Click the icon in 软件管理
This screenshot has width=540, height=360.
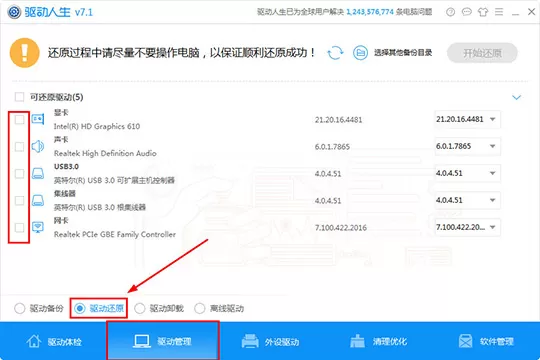tap(466, 341)
